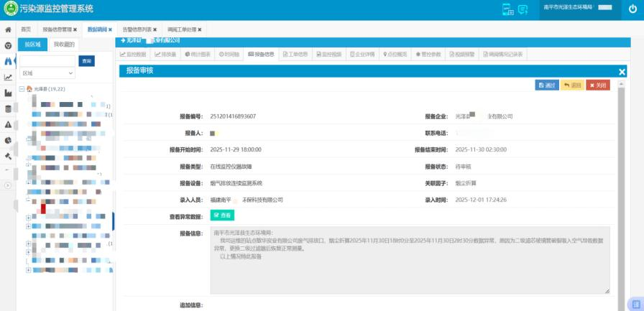This screenshot has height=311, width=644.
Task: Click the power logout icon
Action: pyautogui.click(x=632, y=9)
